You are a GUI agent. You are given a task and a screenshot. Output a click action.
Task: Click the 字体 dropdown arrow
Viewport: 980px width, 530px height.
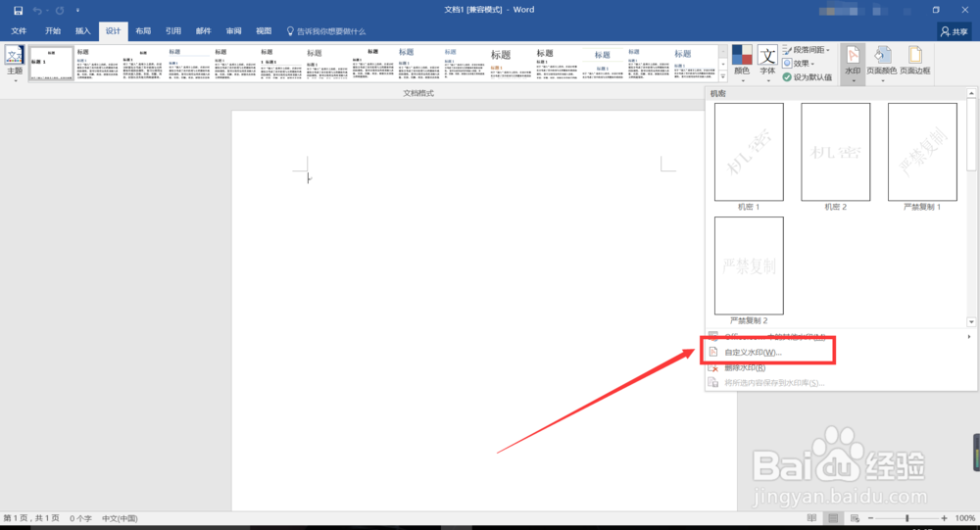[768, 80]
